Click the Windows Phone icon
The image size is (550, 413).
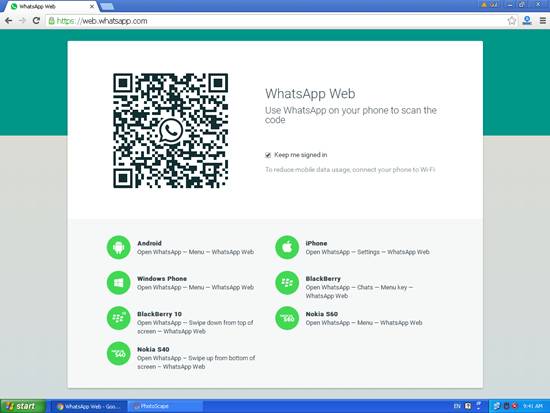click(x=119, y=283)
